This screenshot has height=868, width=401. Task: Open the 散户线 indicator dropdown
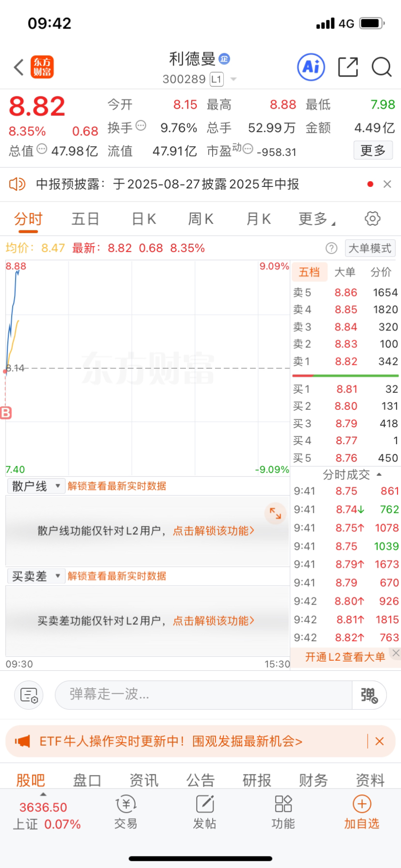[36, 486]
